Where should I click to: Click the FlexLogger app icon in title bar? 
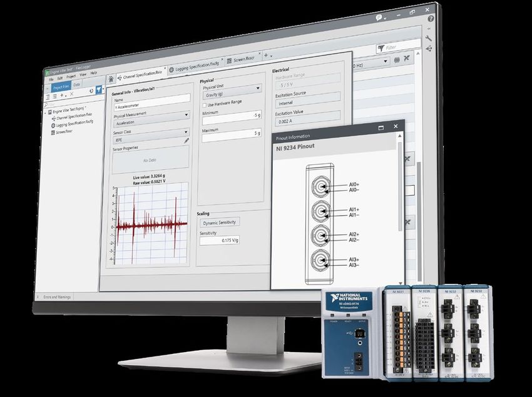[x=48, y=73]
